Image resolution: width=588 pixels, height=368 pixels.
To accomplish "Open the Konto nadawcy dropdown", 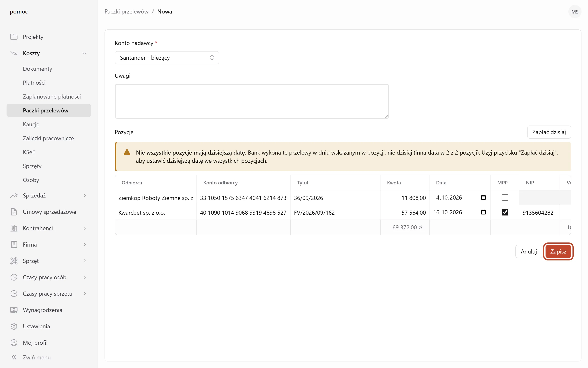I will point(167,58).
